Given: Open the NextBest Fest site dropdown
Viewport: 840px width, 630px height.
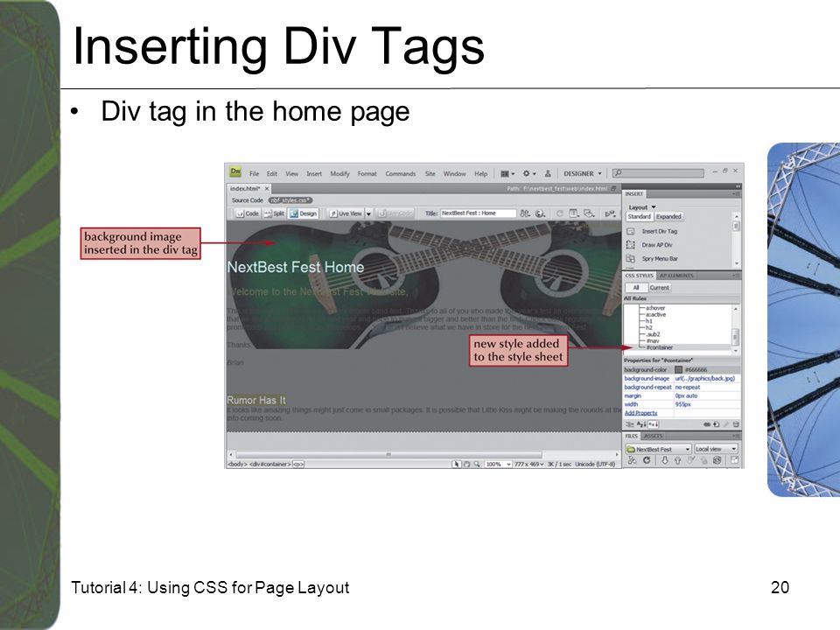Looking at the screenshot, I should click(x=658, y=449).
